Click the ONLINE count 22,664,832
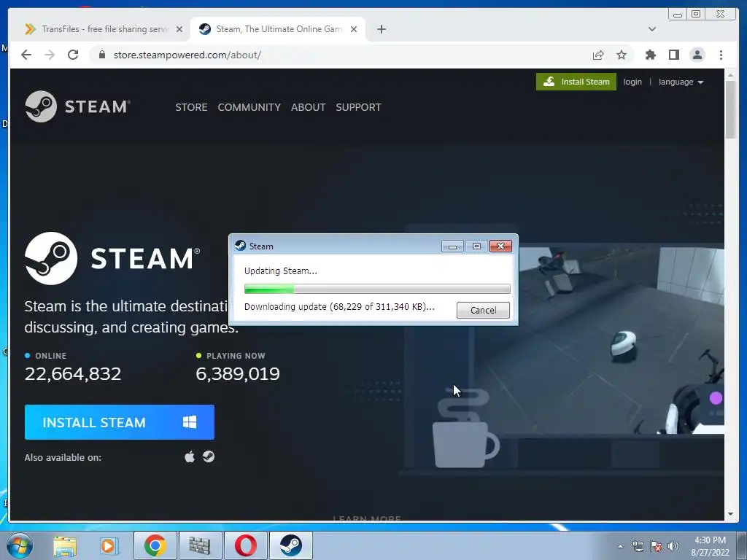Image resolution: width=747 pixels, height=560 pixels. point(73,374)
